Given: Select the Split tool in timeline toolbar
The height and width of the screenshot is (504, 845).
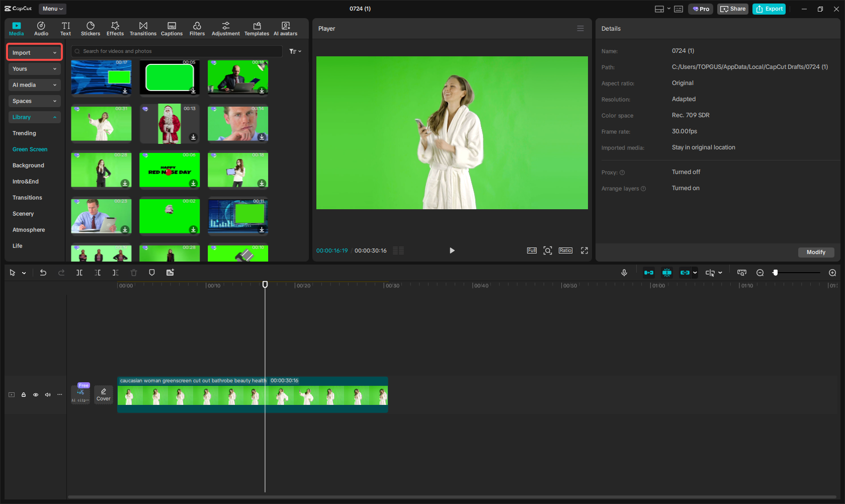Looking at the screenshot, I should pyautogui.click(x=79, y=272).
